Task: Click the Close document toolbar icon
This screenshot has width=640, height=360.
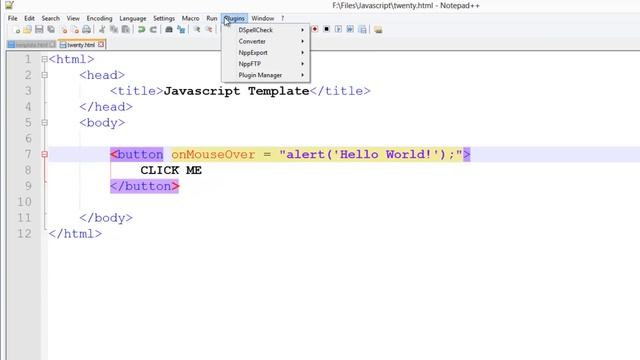Action: 64,30
